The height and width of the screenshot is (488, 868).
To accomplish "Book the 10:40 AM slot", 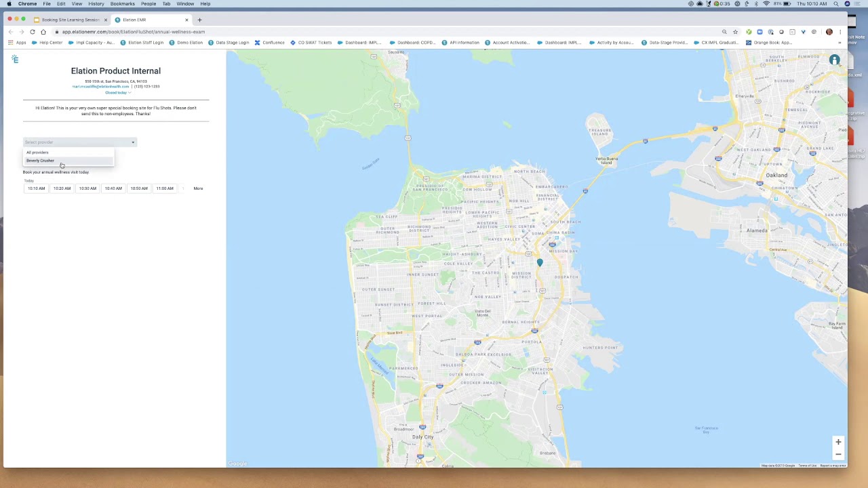I will 113,188.
